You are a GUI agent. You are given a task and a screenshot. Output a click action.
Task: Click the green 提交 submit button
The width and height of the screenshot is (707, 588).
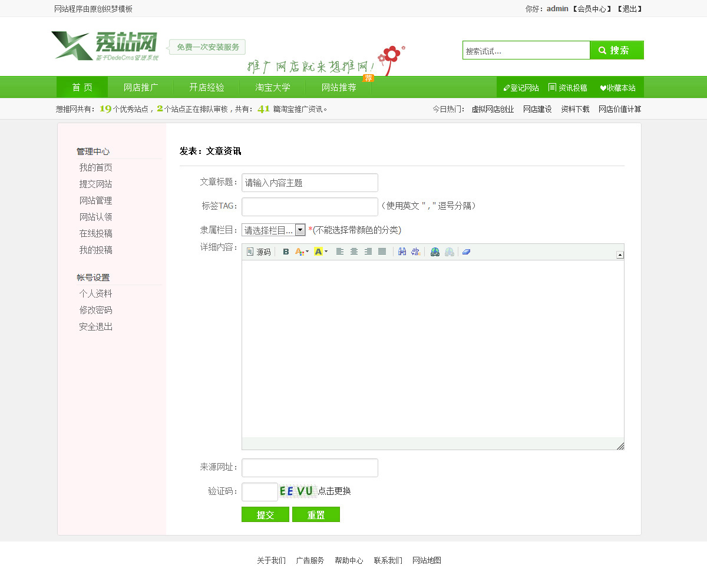click(265, 514)
